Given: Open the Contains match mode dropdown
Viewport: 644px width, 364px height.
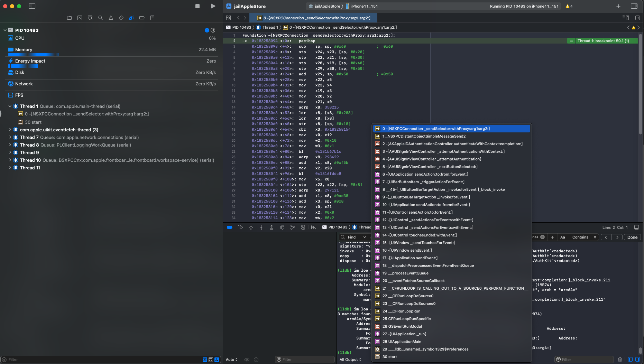Looking at the screenshot, I should [x=584, y=237].
